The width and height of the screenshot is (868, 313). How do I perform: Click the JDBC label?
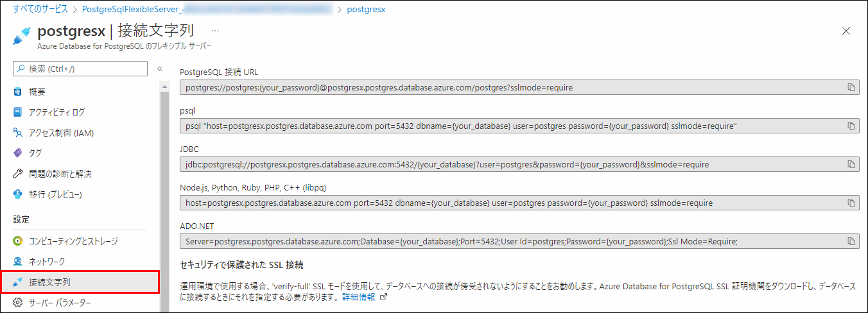189,149
